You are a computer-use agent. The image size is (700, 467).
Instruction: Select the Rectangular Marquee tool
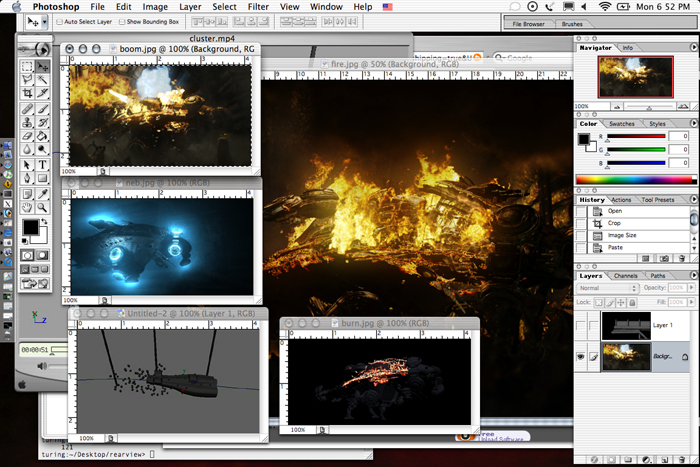27,67
